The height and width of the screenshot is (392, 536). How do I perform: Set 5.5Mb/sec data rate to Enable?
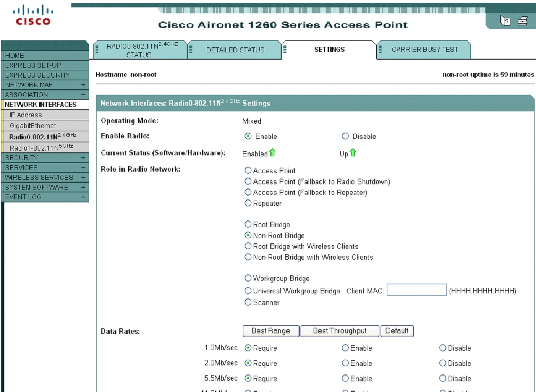tap(345, 379)
